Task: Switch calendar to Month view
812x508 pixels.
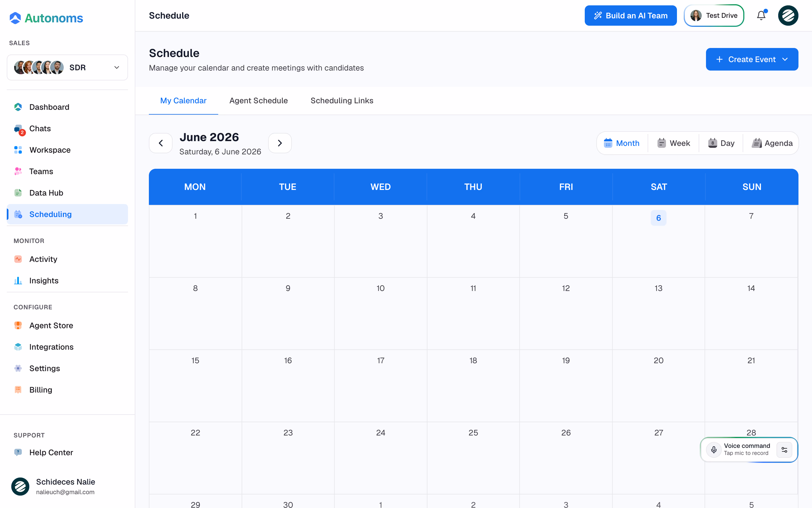Action: coord(622,143)
